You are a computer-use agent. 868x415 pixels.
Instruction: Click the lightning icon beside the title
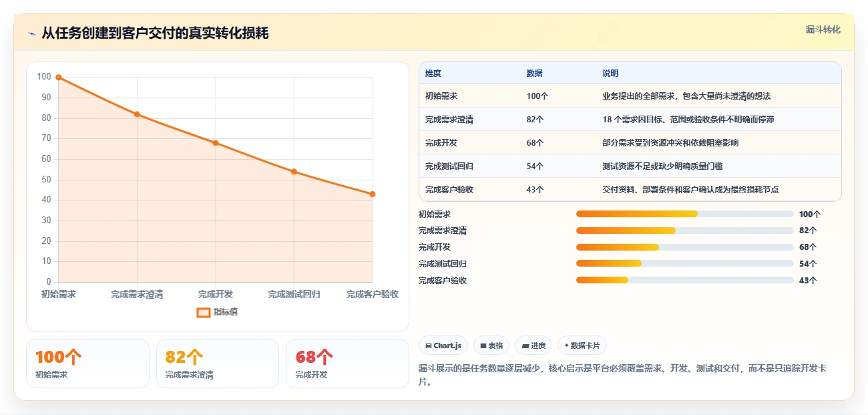(x=31, y=33)
